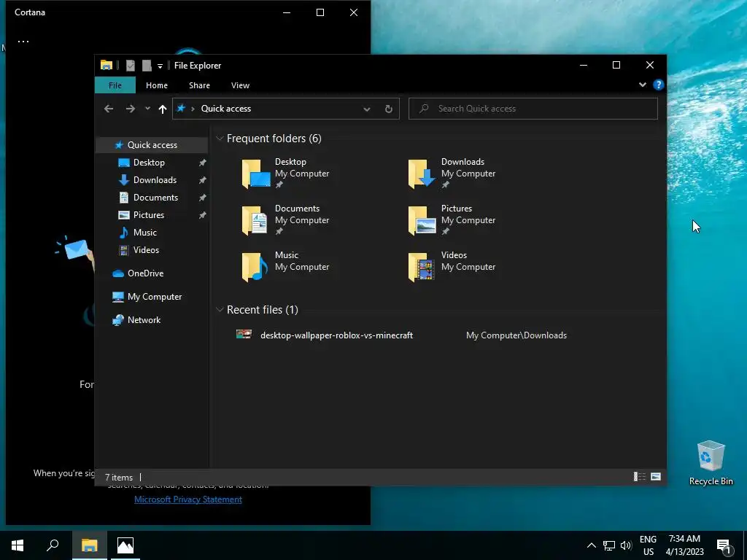Open Desktop in the navigation pane
The image size is (747, 560).
pyautogui.click(x=149, y=163)
